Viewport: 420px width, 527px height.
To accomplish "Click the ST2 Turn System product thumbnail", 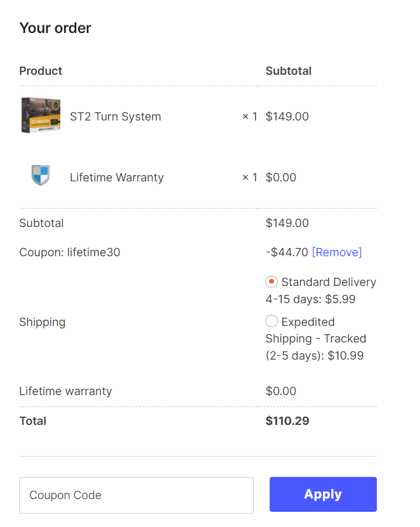I will (x=41, y=115).
